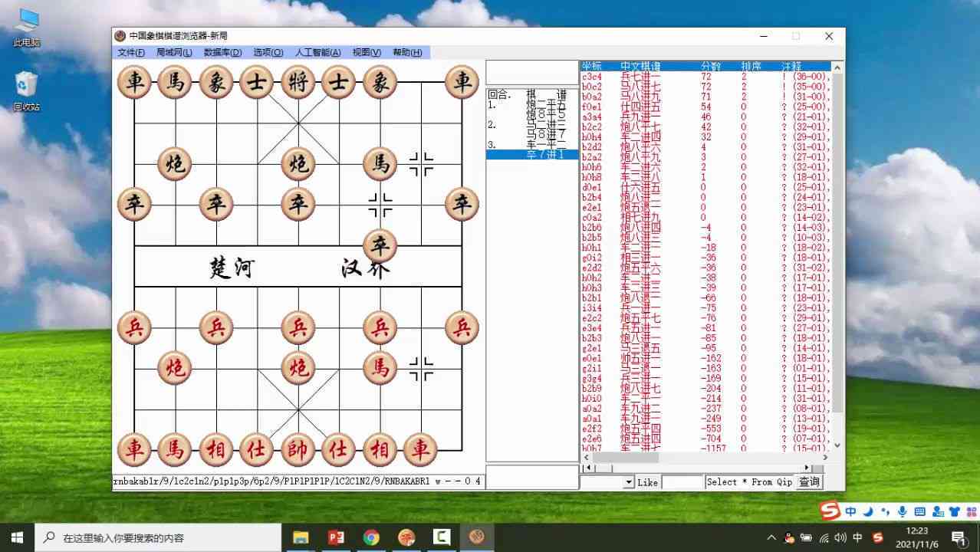Click the move table's scroll-down arrow

click(837, 445)
